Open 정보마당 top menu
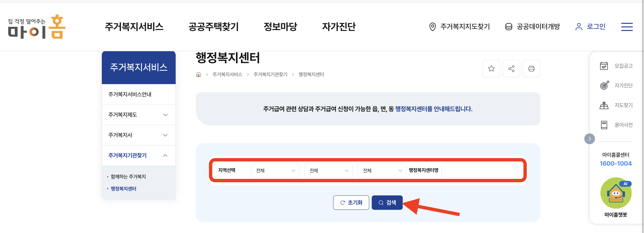Screen dimensions: 644x233 pyautogui.click(x=280, y=27)
